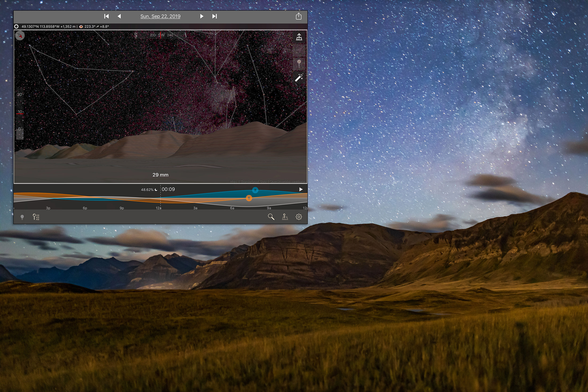
Task: Click the map upload pin icon
Action: pyautogui.click(x=299, y=37)
